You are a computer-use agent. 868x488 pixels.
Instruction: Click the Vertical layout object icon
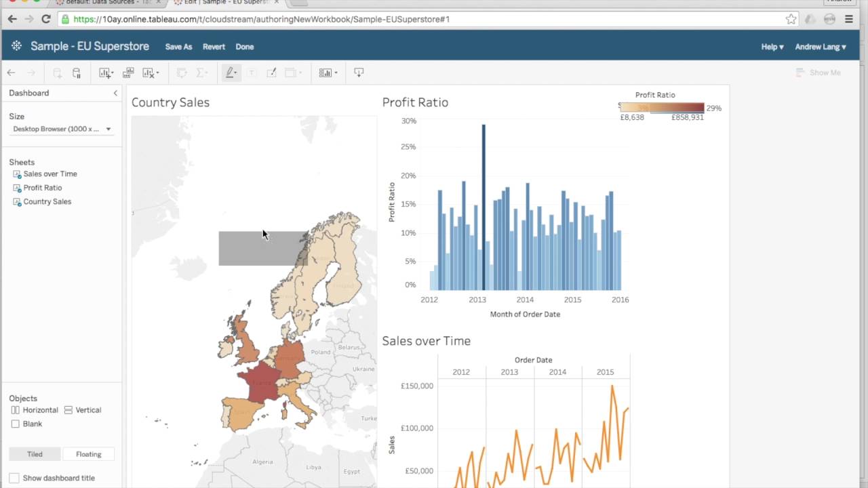[68, 410]
